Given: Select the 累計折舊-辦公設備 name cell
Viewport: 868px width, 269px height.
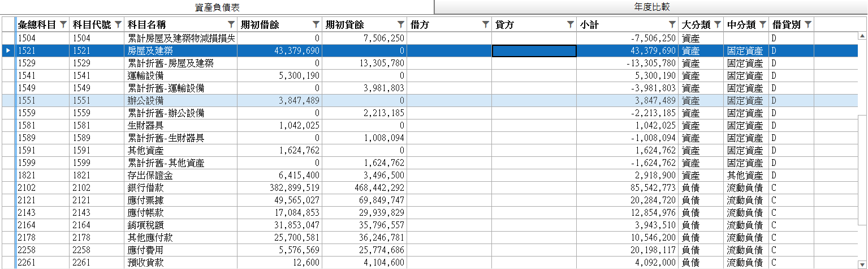Looking at the screenshot, I should click(182, 113).
